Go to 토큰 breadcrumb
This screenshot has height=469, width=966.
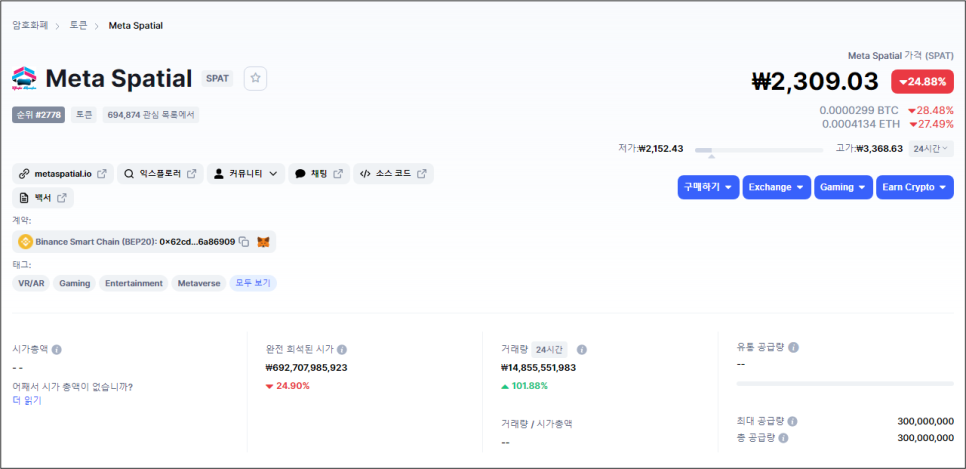(x=78, y=25)
